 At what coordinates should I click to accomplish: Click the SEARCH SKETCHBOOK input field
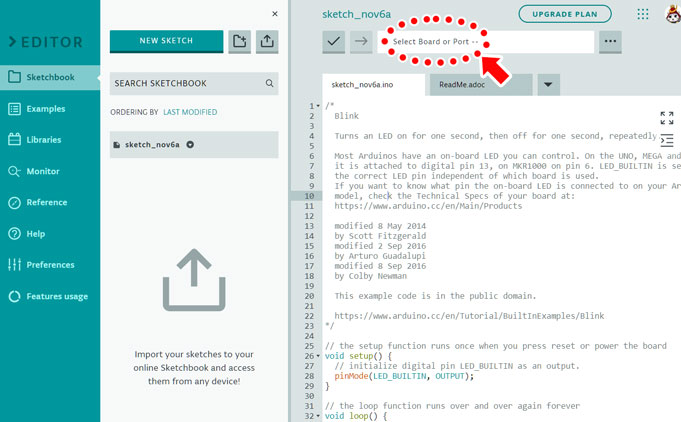[194, 83]
